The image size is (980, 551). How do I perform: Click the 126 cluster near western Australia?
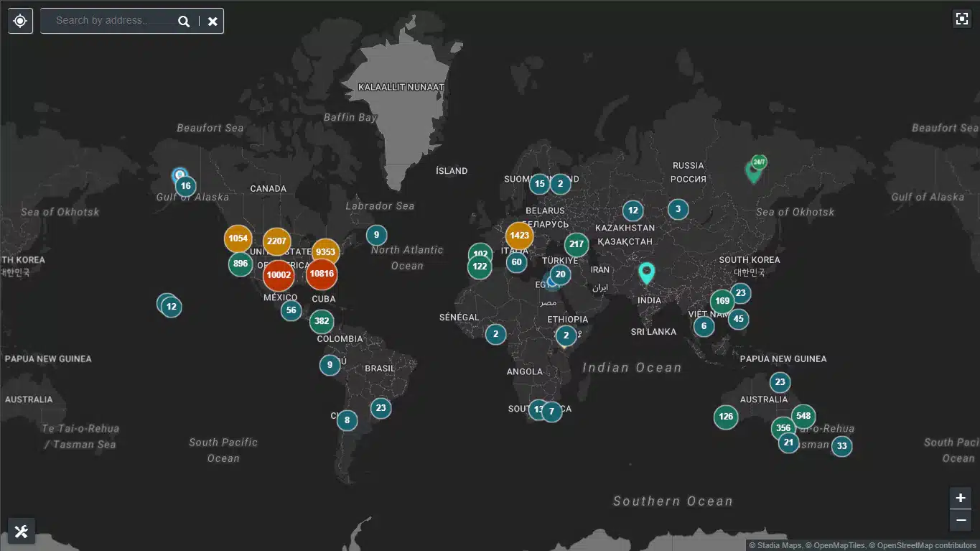tap(725, 417)
